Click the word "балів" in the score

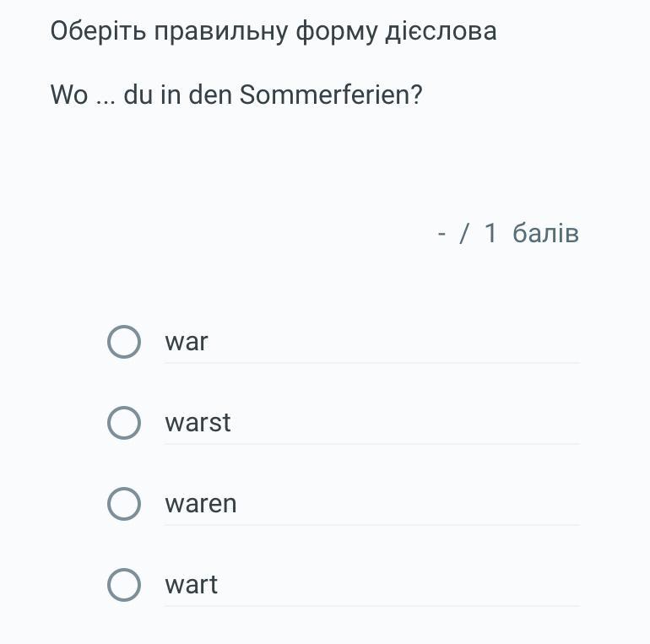(x=545, y=233)
